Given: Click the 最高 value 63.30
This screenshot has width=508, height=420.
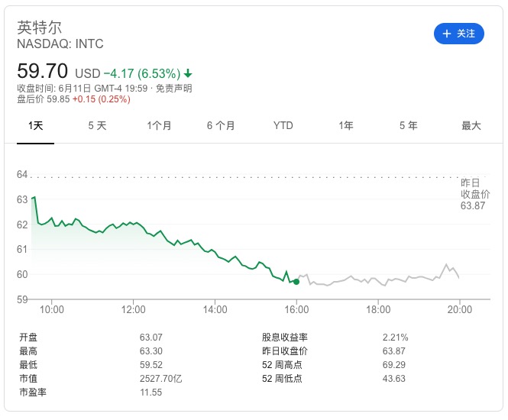Looking at the screenshot, I should [151, 351].
